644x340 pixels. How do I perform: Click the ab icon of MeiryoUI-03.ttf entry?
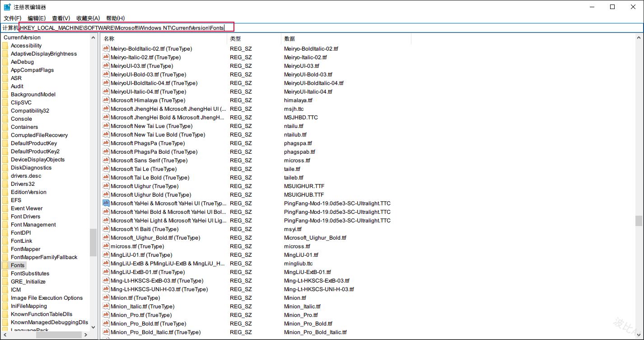(x=106, y=66)
